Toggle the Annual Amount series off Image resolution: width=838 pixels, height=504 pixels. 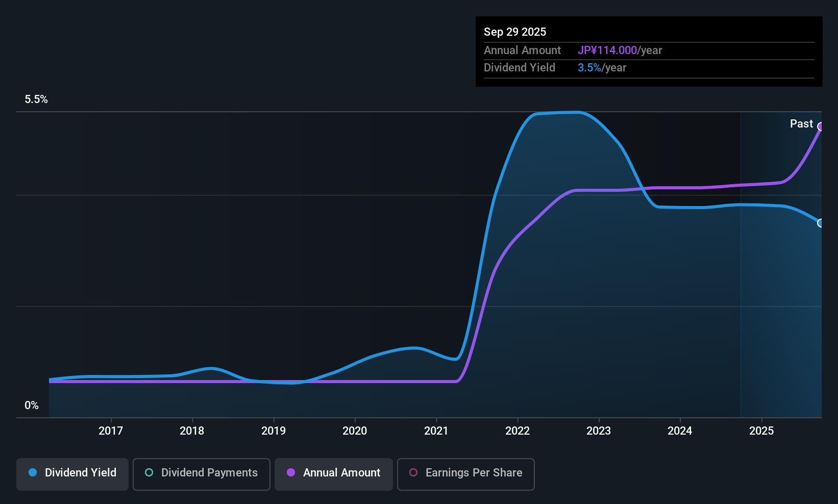(333, 473)
